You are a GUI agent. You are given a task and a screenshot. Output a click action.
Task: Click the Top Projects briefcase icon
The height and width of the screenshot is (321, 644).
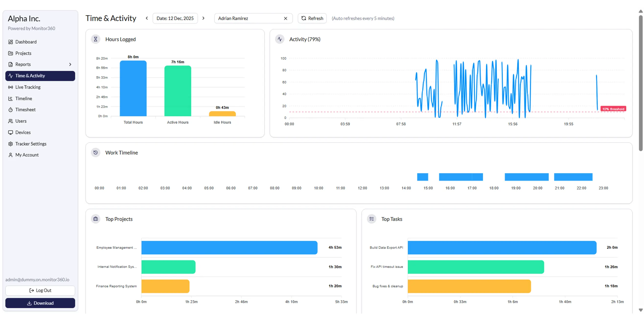(95, 219)
